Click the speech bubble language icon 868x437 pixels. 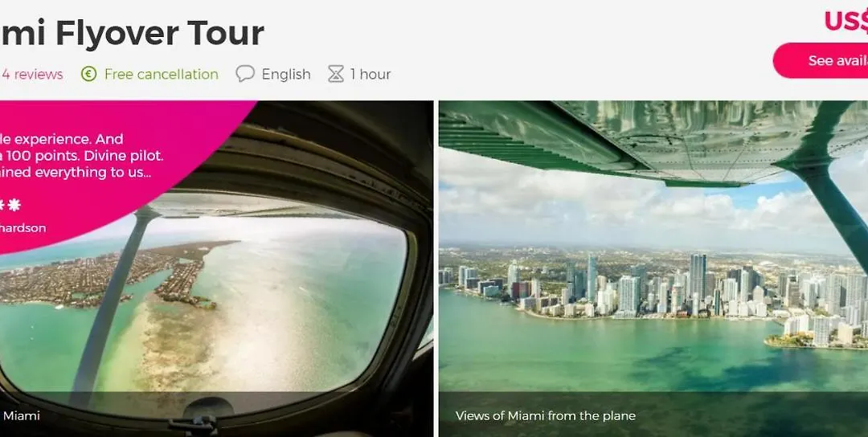(x=244, y=74)
